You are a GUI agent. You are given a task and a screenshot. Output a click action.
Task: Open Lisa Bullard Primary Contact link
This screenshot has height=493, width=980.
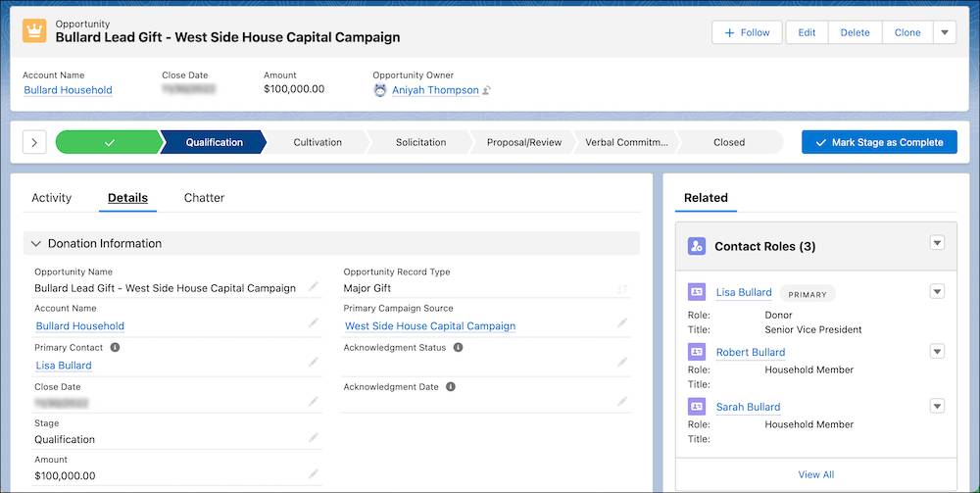coord(64,366)
